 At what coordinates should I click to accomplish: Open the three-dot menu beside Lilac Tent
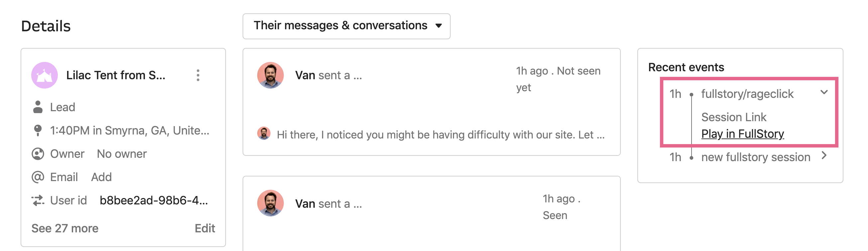[198, 75]
